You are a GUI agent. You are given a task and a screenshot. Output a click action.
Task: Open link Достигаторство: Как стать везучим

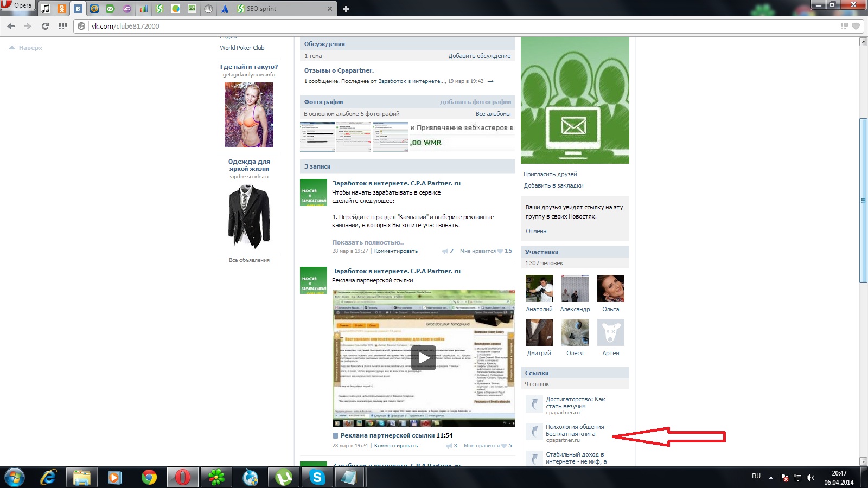[575, 402]
